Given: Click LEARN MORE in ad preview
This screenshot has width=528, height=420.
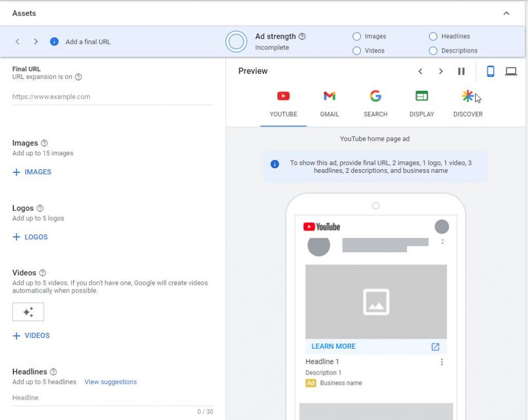Looking at the screenshot, I should 334,346.
